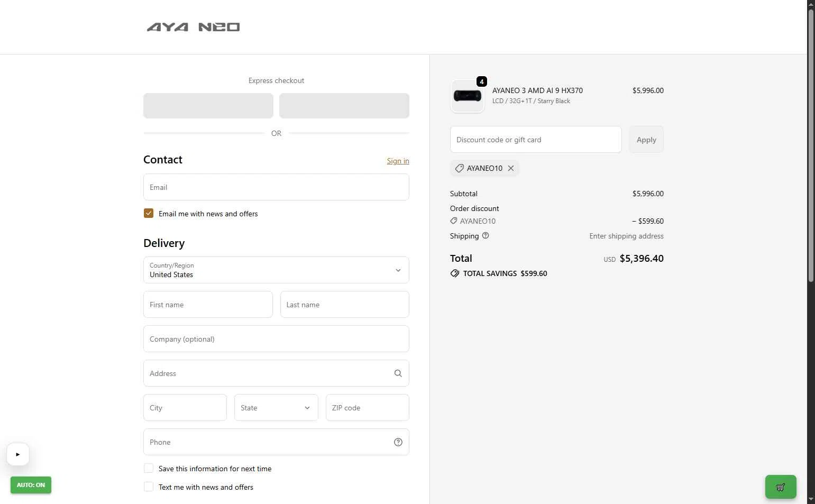Click the Sign in link
This screenshot has height=504, width=815.
coord(398,161)
